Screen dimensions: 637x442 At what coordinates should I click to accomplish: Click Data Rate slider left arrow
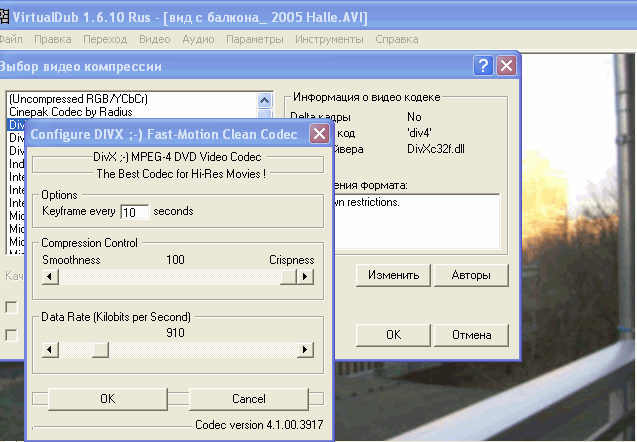pos(50,349)
